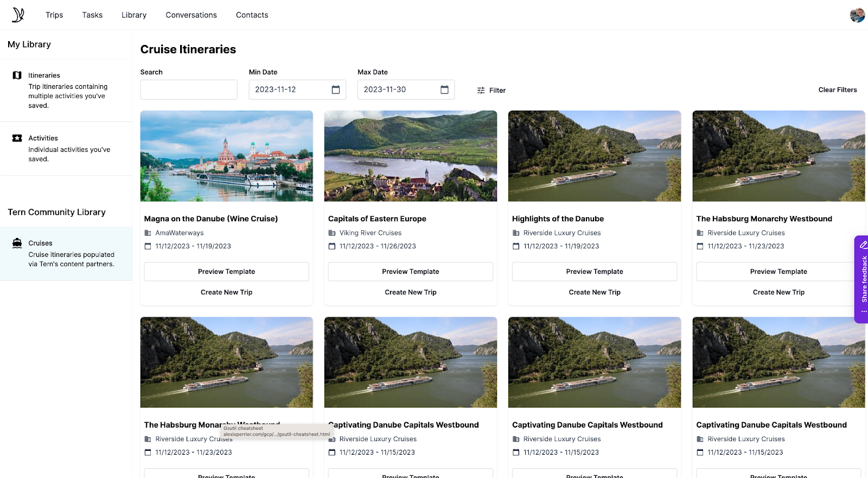868x478 pixels.
Task: Preview Template for Capitals of Eastern Europe
Action: [x=411, y=272]
